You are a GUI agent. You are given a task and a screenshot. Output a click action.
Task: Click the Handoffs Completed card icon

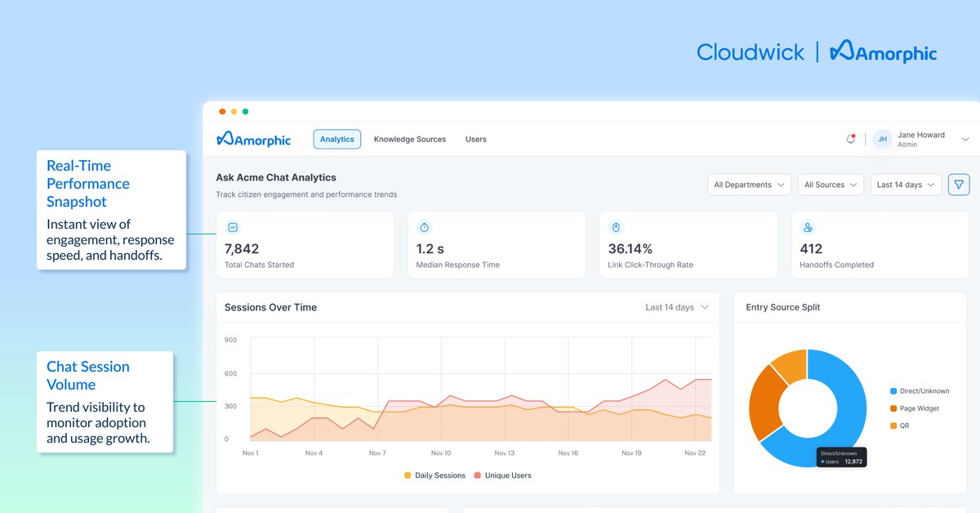[x=808, y=228]
